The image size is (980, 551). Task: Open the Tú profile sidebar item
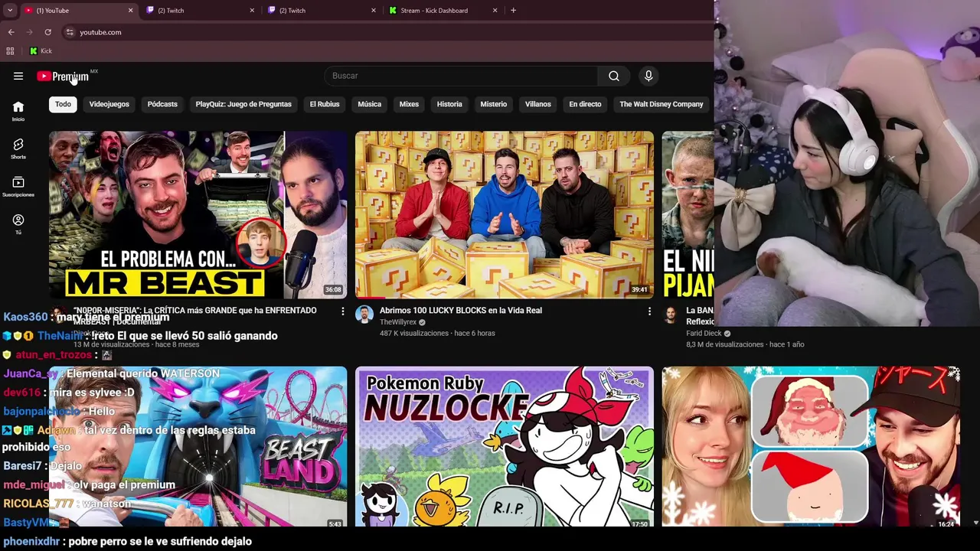point(18,223)
